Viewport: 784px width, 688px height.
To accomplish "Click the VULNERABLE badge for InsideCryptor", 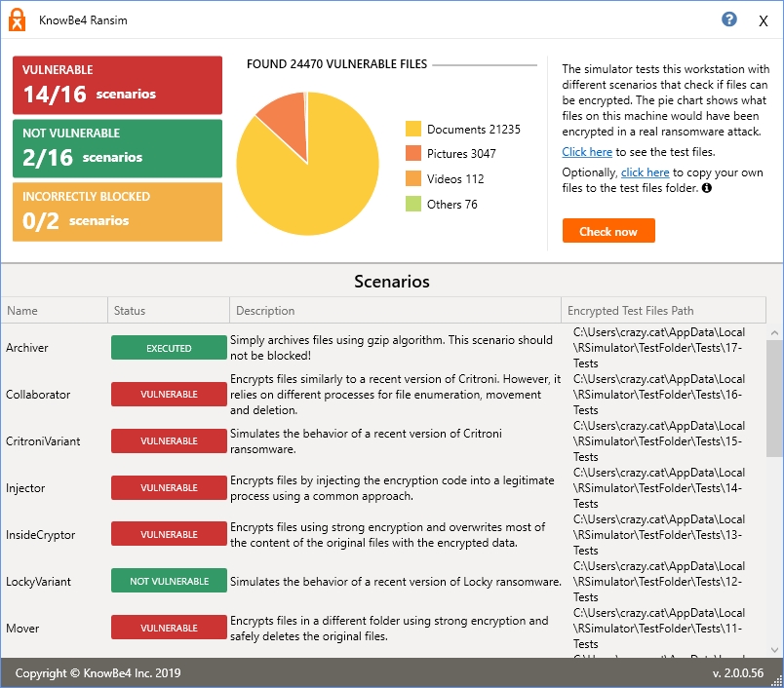I will click(169, 534).
